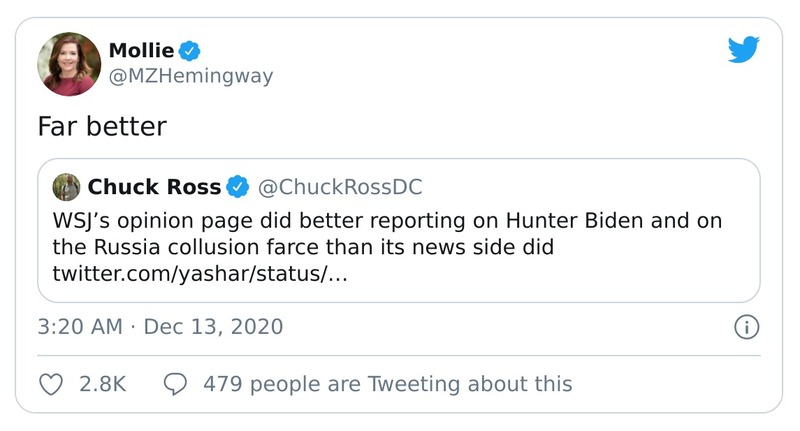Click the reply speech bubble icon
The height and width of the screenshot is (431, 800).
(175, 384)
